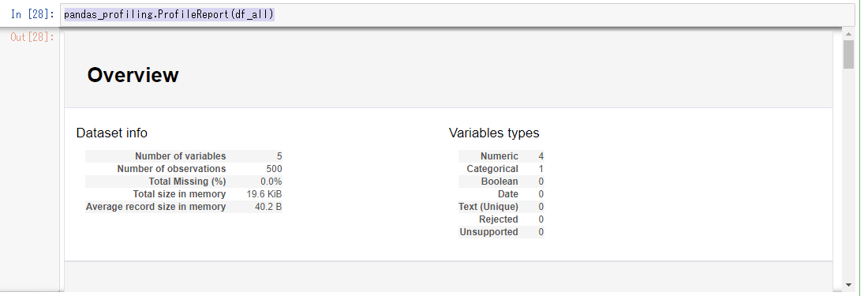Click the scrollbar up arrow

(848, 35)
